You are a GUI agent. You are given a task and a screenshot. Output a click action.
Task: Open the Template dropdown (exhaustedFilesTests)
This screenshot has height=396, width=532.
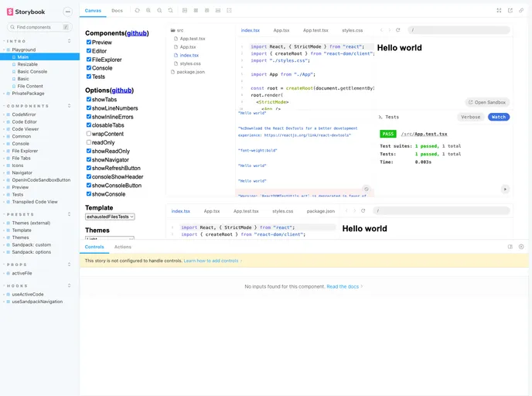[x=110, y=217]
